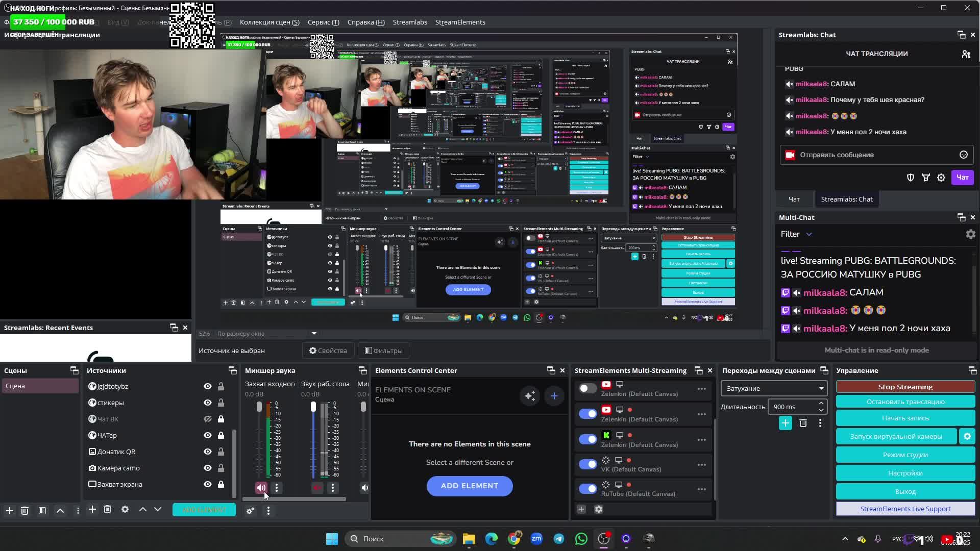This screenshot has height=551, width=980.
Task: Toggle visibility of lgjdtotybz source
Action: (208, 386)
